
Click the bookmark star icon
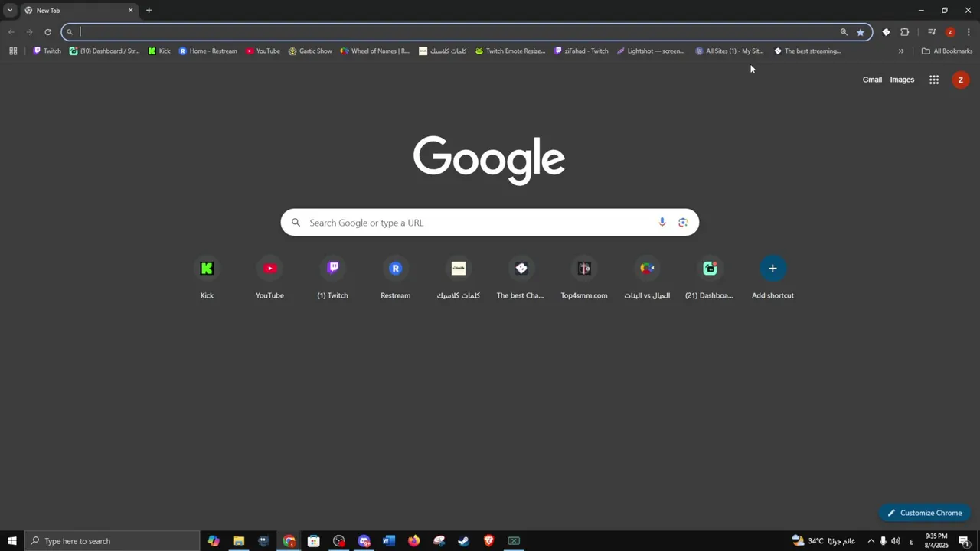[861, 32]
